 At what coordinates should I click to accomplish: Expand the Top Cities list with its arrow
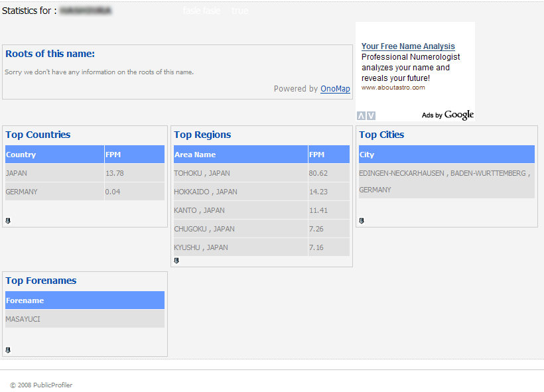[x=362, y=221]
